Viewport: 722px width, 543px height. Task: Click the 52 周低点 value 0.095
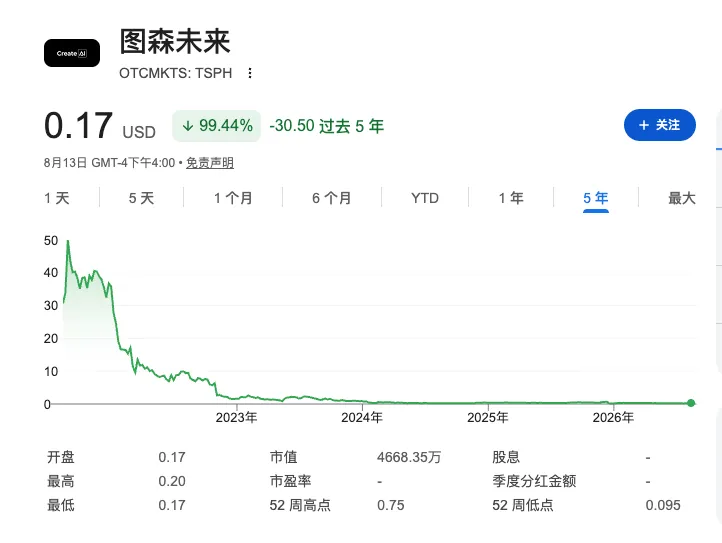663,505
